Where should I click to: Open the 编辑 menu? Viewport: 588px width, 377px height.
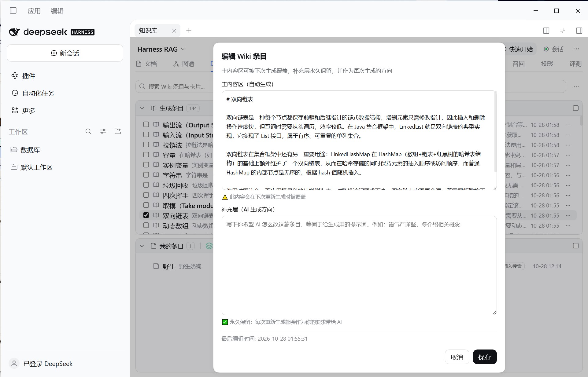[x=57, y=11]
